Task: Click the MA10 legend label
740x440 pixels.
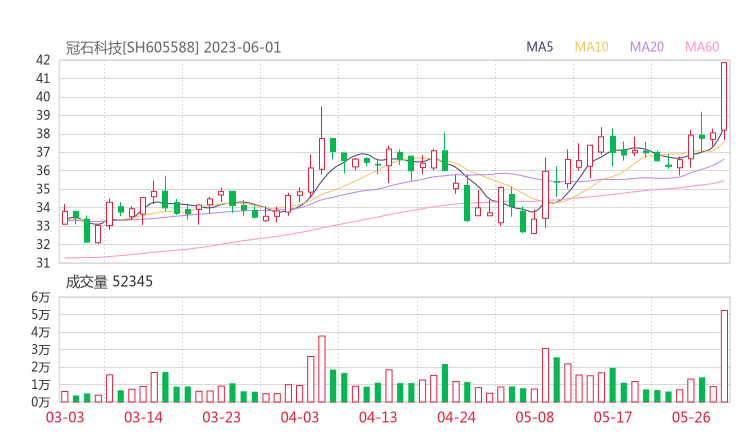Action: (591, 47)
